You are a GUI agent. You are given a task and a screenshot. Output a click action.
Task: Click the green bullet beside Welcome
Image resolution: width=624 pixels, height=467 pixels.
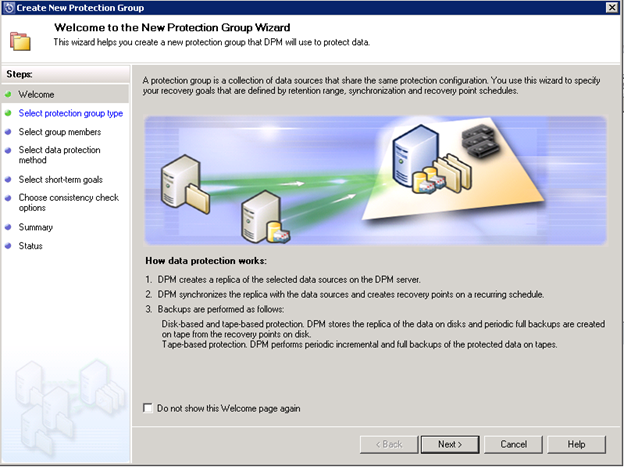[8, 94]
